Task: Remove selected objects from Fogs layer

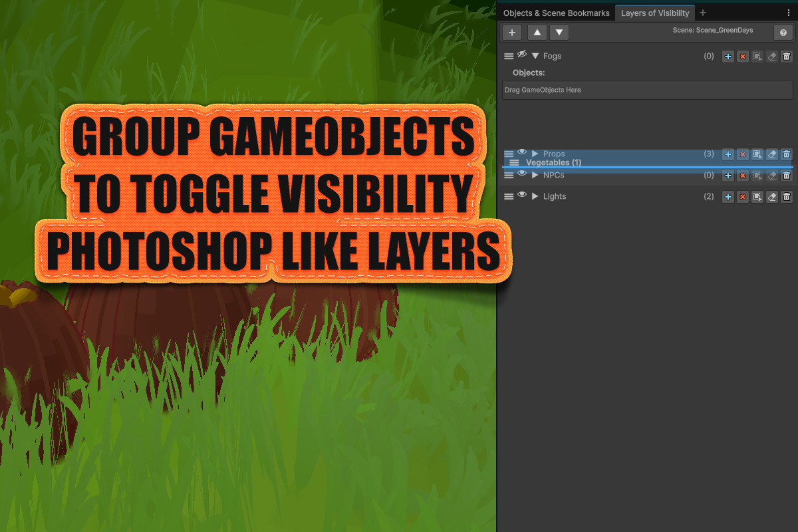Action: [x=743, y=57]
